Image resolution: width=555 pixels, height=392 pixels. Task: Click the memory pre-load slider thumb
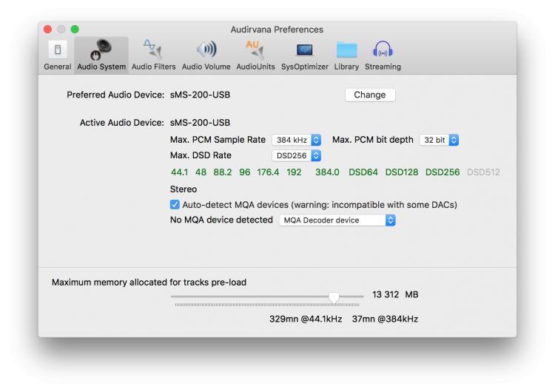coord(334,297)
